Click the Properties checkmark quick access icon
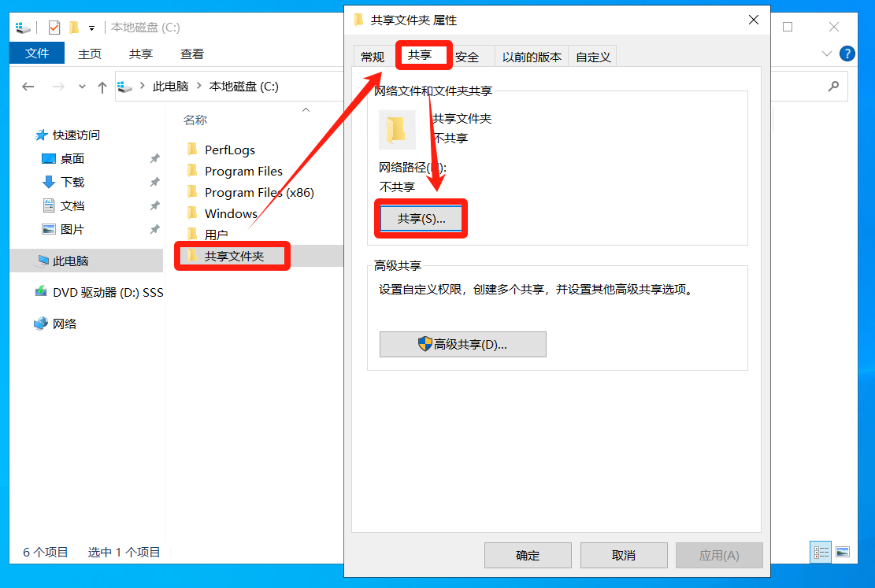Screen dimensions: 875x588 (54, 27)
